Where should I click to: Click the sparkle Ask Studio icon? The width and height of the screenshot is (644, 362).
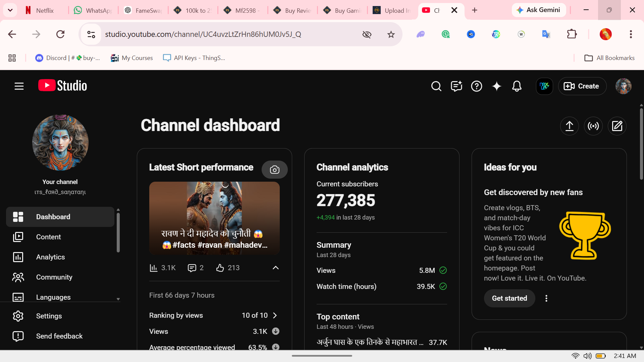[496, 86]
